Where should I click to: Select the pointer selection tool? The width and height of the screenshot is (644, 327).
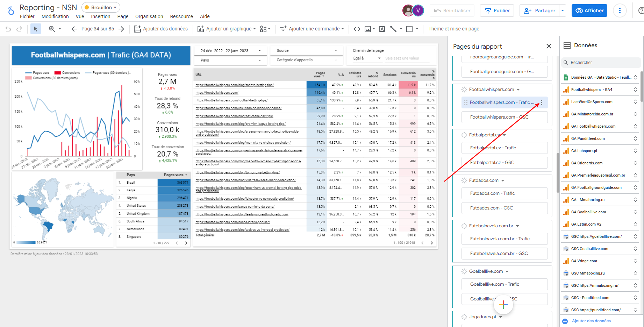pyautogui.click(x=35, y=29)
